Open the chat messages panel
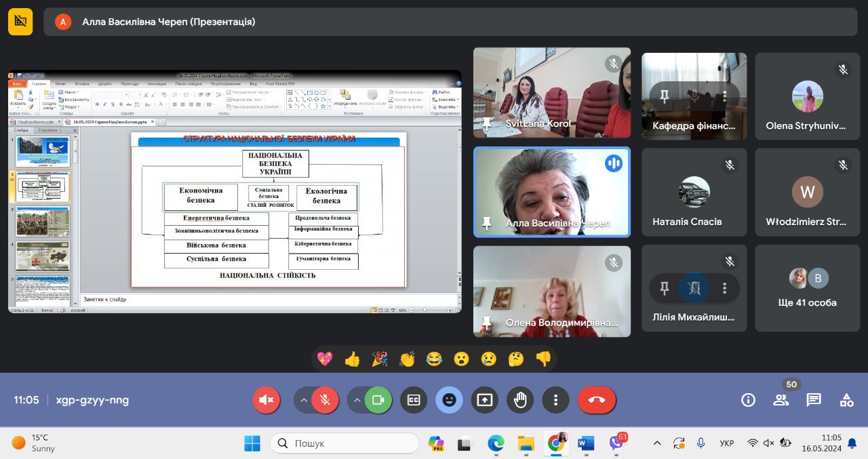Image resolution: width=868 pixels, height=459 pixels. 814,400
